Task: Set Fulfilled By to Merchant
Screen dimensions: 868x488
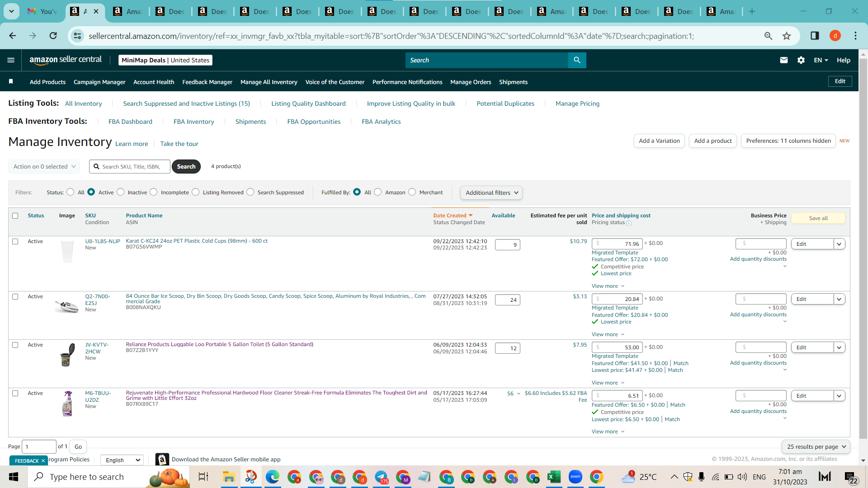Action: point(412,192)
